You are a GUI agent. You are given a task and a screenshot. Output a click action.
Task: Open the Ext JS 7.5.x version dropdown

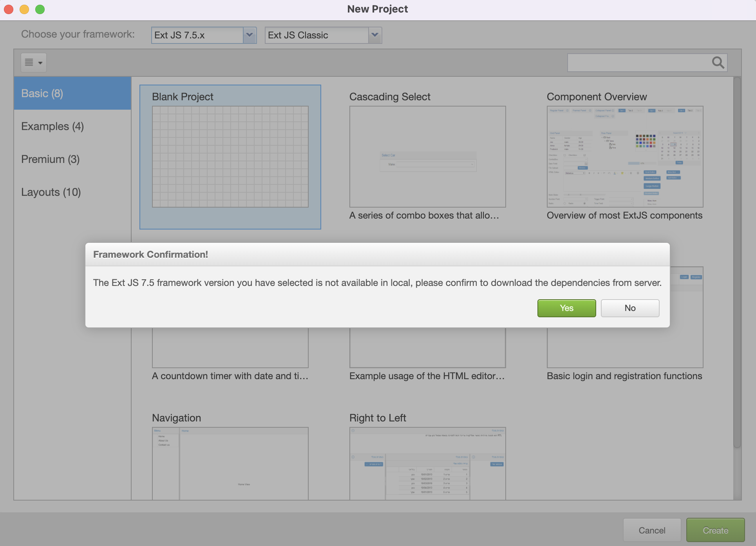pyautogui.click(x=250, y=35)
